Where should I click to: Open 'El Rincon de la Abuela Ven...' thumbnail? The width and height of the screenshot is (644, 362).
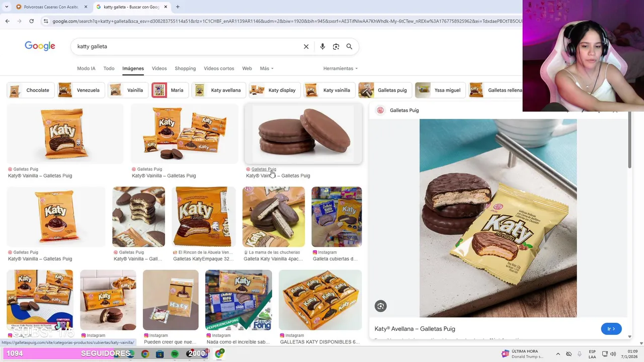pos(204,217)
